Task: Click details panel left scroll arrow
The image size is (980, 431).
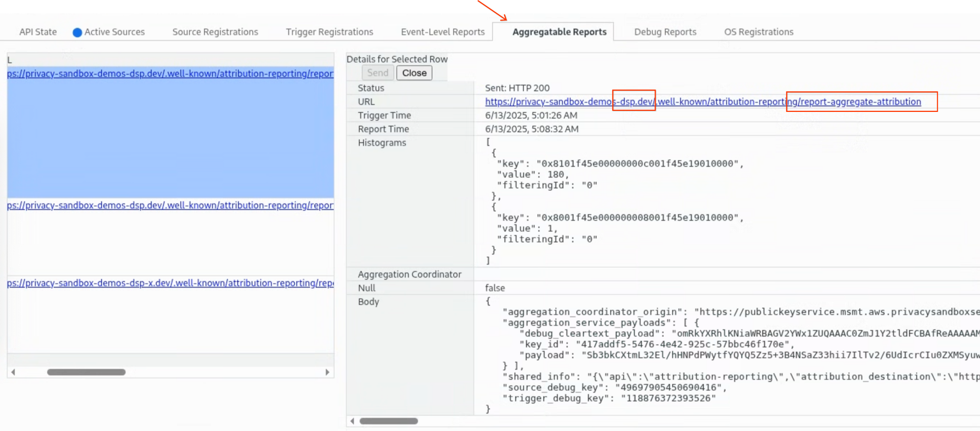Action: [x=352, y=421]
